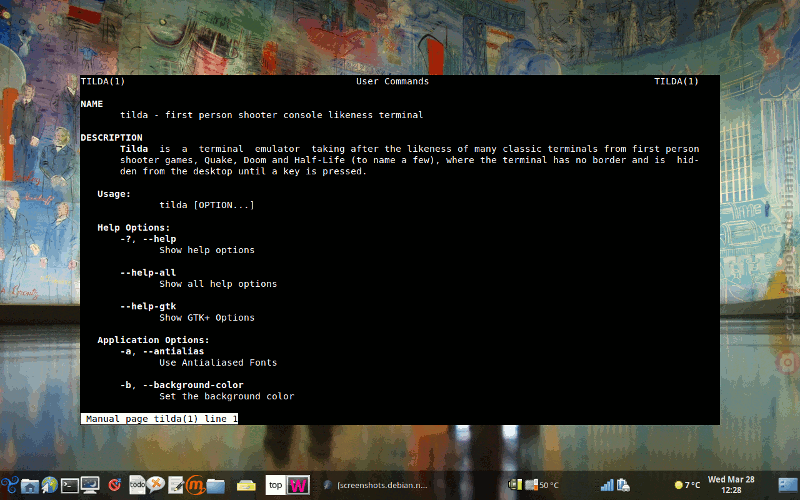Click 'tilda - first person shooter console' line
The width and height of the screenshot is (800, 500).
point(271,115)
